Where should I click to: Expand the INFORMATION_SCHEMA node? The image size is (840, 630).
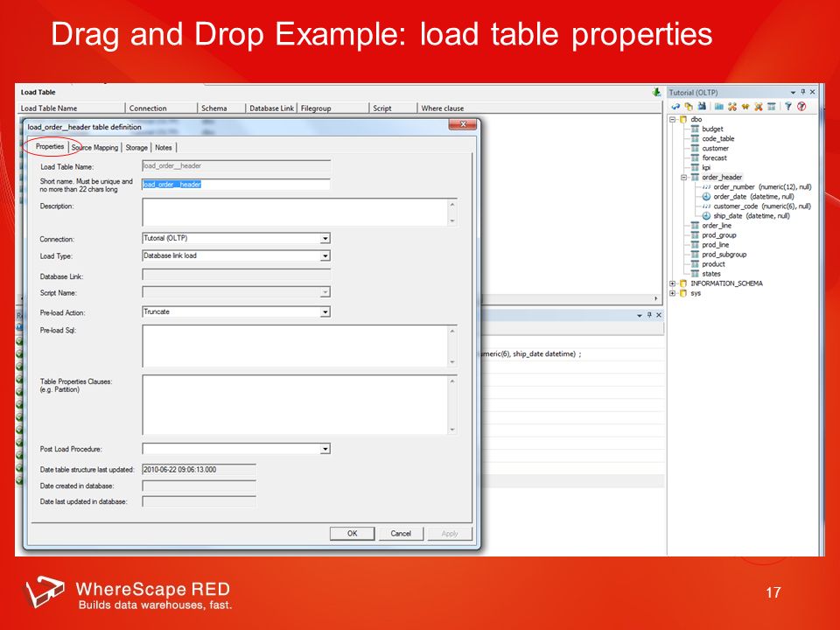(673, 283)
